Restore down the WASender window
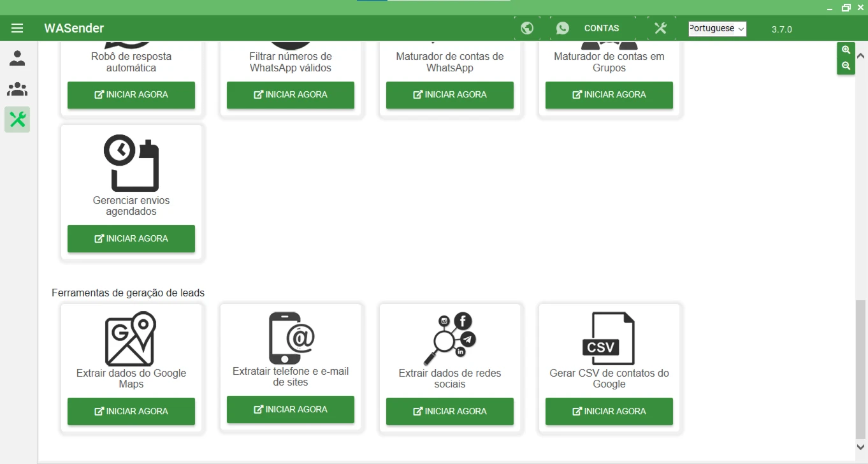868x464 pixels. click(x=846, y=8)
